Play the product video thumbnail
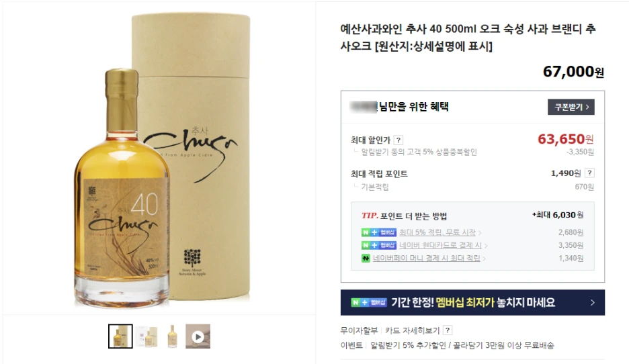Viewport: 629px width, 364px height. [x=198, y=336]
